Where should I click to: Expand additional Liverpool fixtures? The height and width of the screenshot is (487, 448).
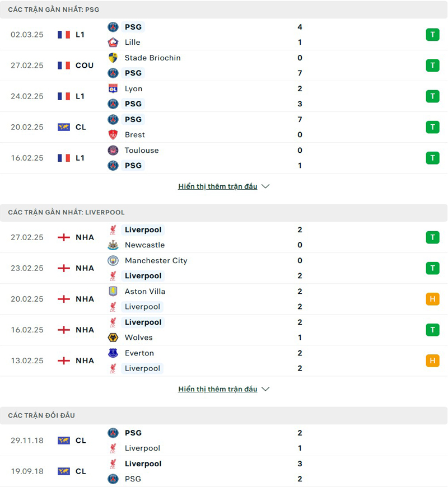tap(265, 388)
